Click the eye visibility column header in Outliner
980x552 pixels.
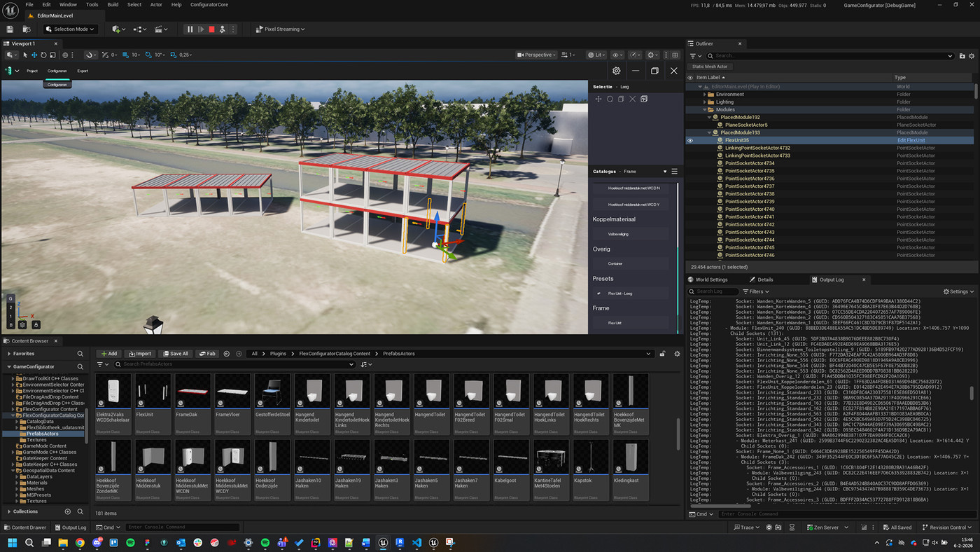(690, 78)
